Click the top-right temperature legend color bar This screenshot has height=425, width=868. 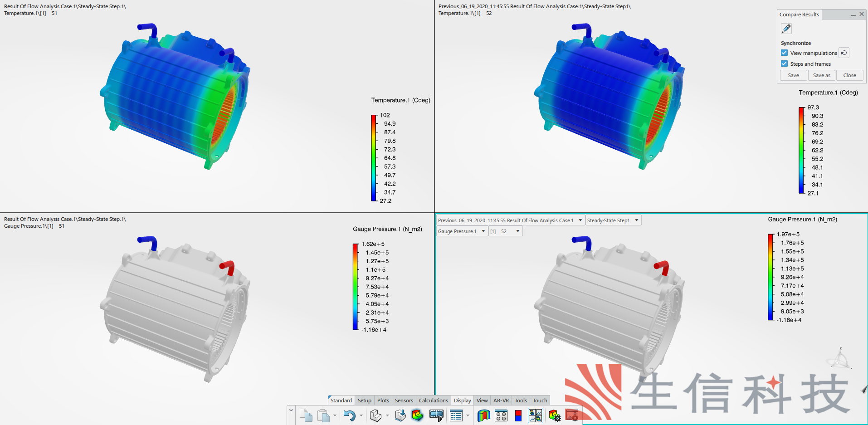click(801, 150)
